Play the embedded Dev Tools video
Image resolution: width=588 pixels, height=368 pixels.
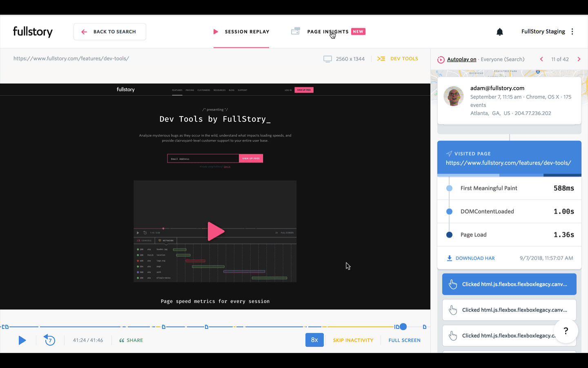(x=215, y=231)
